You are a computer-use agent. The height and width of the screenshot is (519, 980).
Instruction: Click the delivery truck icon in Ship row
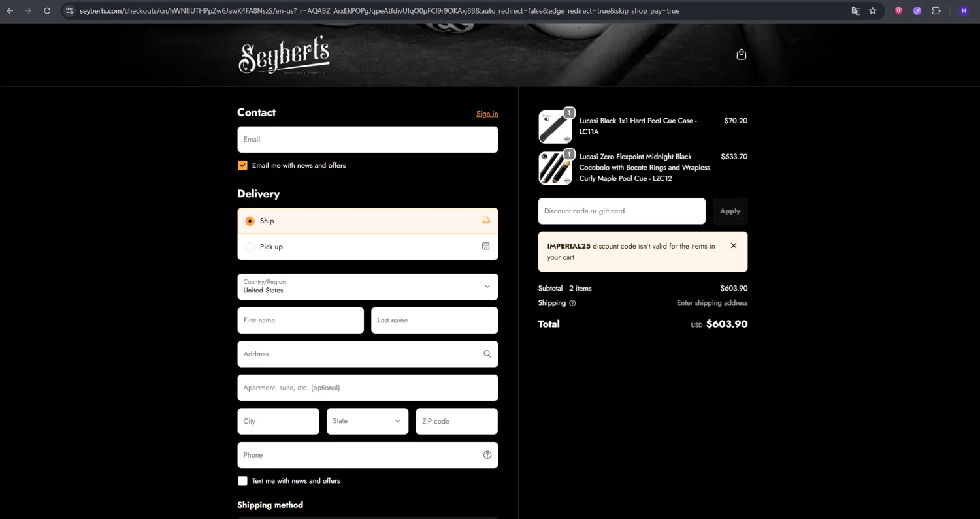[x=485, y=221]
